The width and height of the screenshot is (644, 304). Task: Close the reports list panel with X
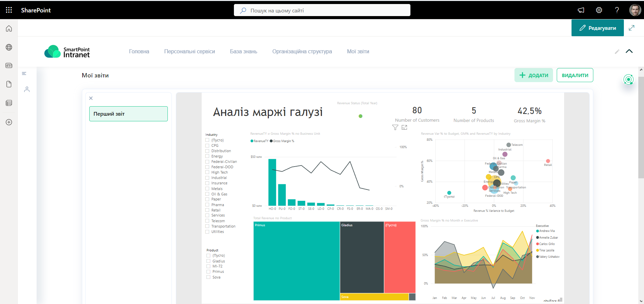[x=91, y=98]
